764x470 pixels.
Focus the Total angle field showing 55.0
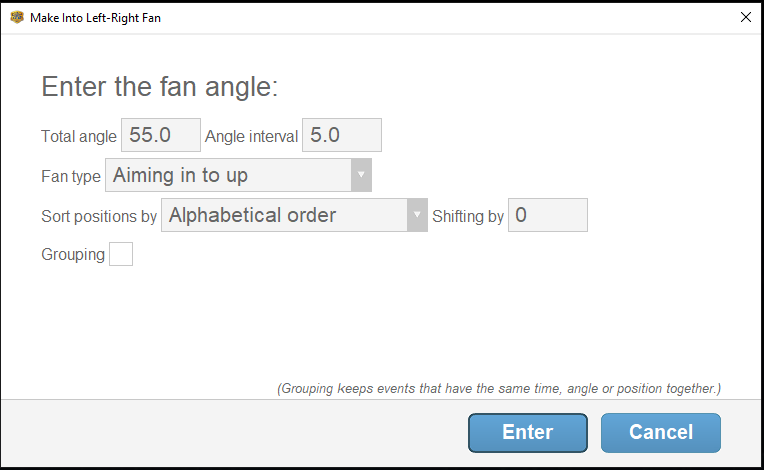[161, 135]
